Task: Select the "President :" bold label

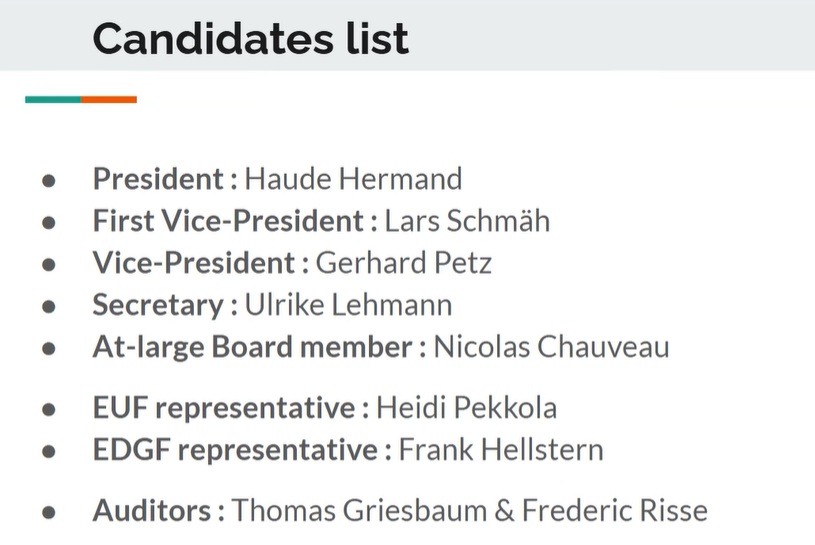Action: click(x=165, y=179)
